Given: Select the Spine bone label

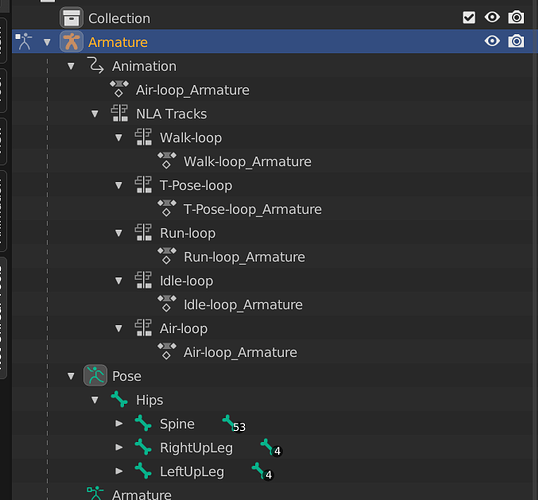Looking at the screenshot, I should tap(177, 424).
